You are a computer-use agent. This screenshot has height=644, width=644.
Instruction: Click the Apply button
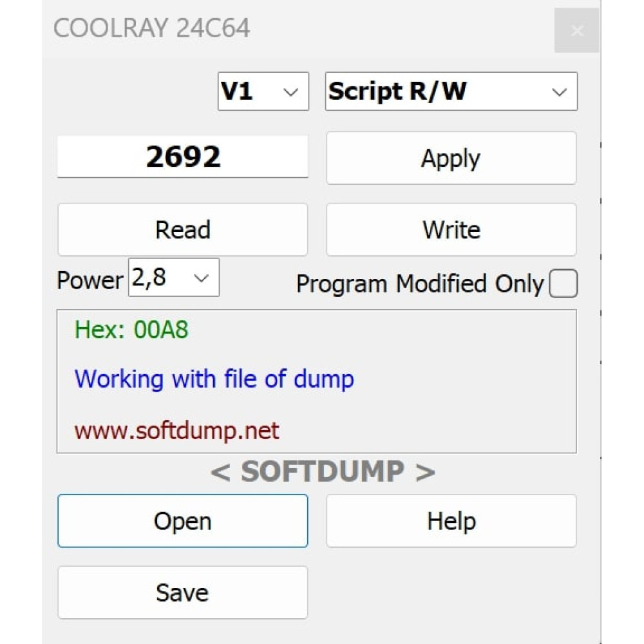(451, 158)
